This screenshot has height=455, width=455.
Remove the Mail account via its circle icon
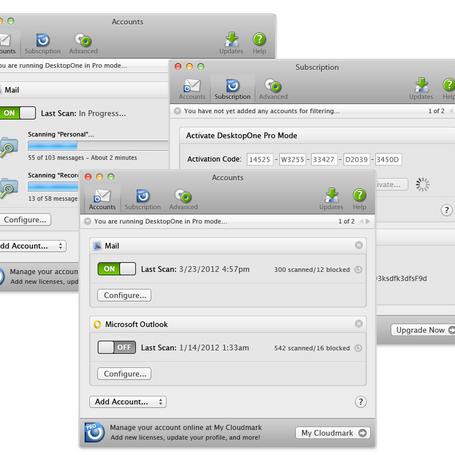359,245
